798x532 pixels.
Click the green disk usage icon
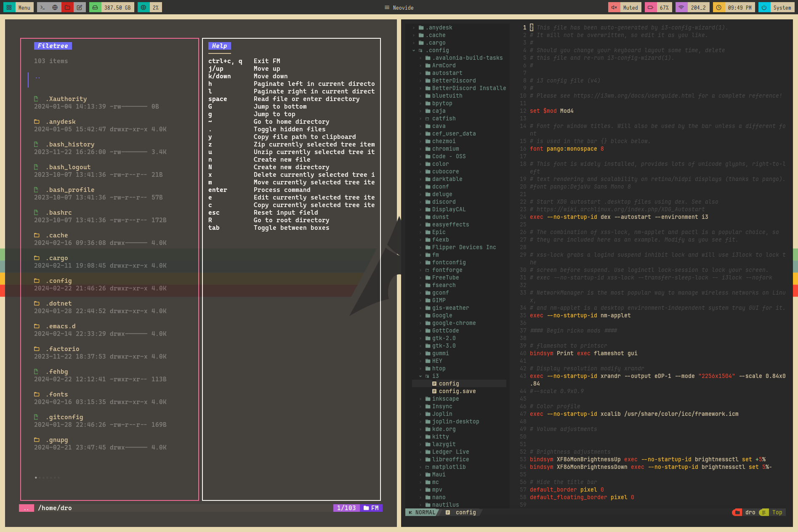pos(95,8)
